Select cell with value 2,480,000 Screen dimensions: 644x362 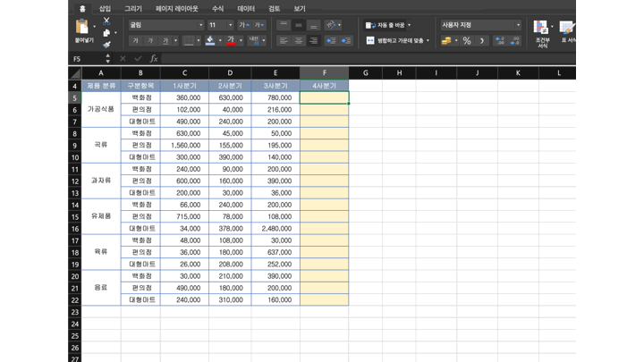click(275, 229)
